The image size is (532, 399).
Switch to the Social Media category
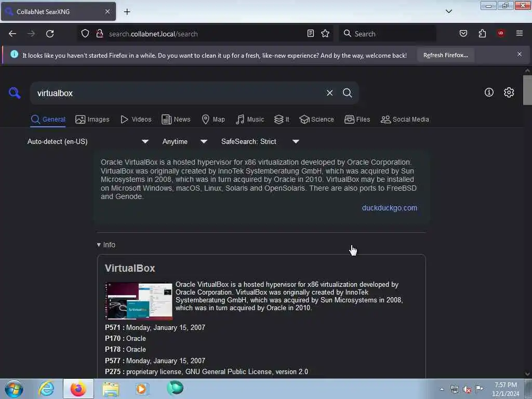pos(405,119)
